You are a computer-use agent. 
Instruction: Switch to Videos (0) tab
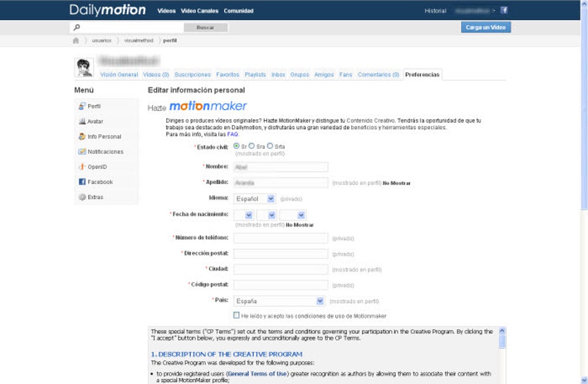click(156, 74)
